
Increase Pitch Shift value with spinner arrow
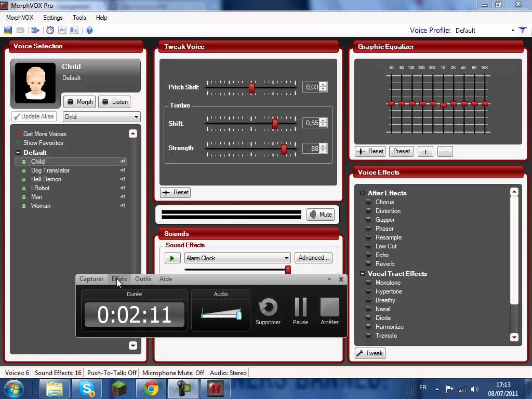click(323, 85)
